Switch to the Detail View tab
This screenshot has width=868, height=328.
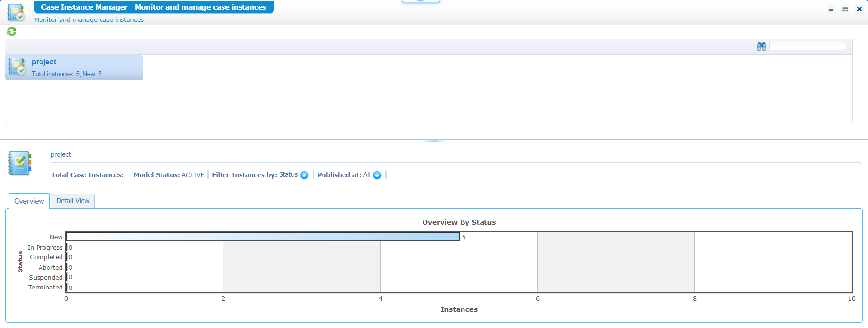tap(73, 201)
